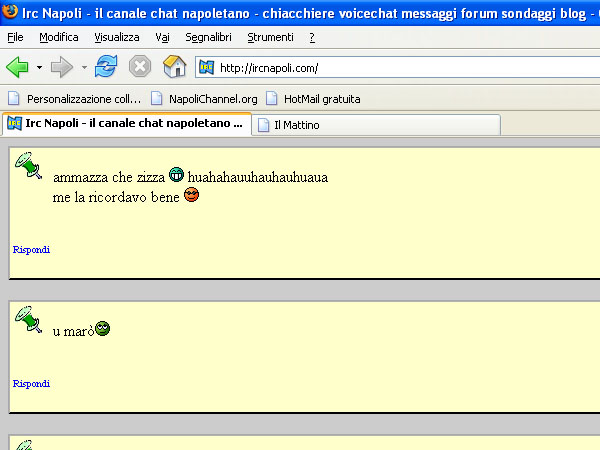Viewport: 600px width, 450px height.
Task: Open the Segnalibri menu
Action: pyautogui.click(x=208, y=37)
